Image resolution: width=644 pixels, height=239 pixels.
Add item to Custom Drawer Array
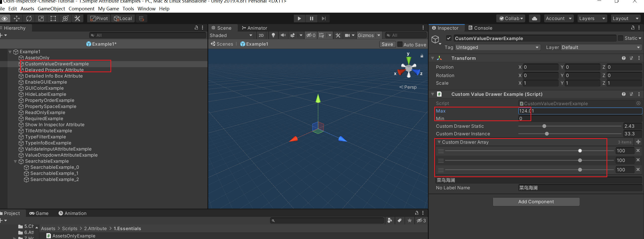tap(638, 142)
